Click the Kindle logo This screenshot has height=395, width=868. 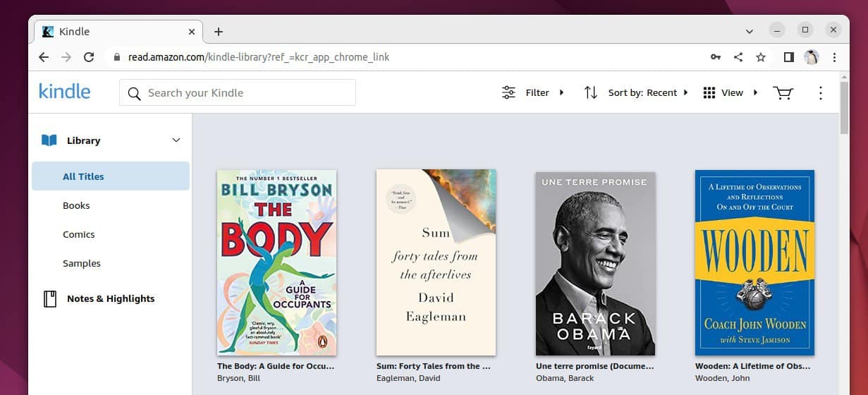click(64, 92)
